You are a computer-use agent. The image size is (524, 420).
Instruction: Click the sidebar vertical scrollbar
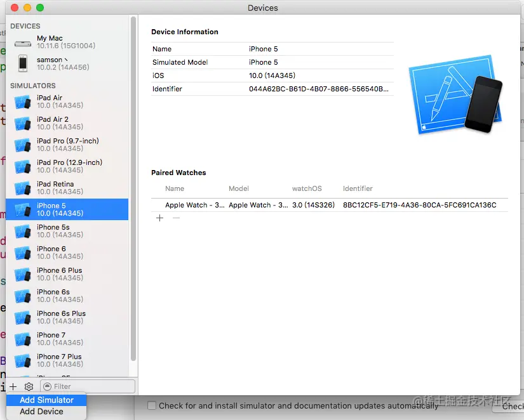coord(133,188)
